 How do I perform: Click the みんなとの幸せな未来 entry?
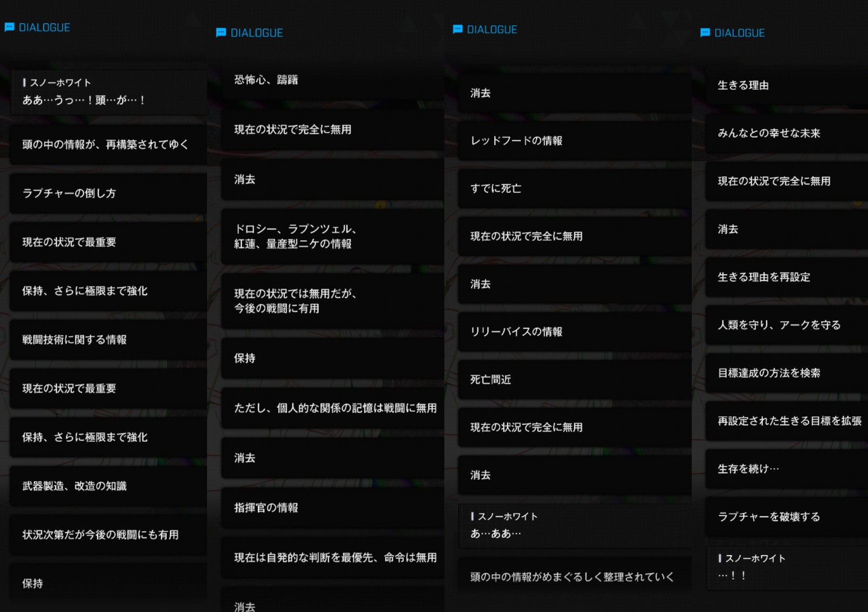point(787,133)
